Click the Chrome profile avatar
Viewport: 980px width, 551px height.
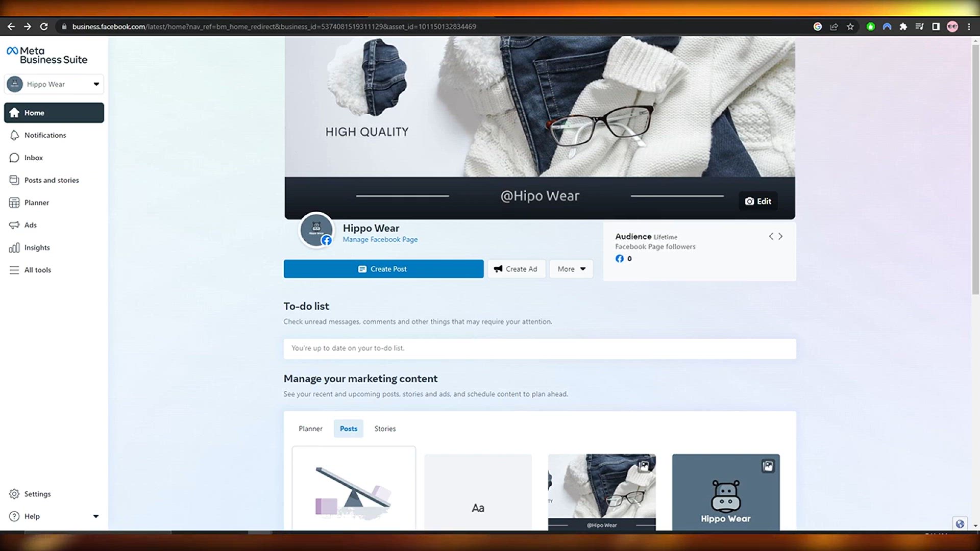[952, 27]
